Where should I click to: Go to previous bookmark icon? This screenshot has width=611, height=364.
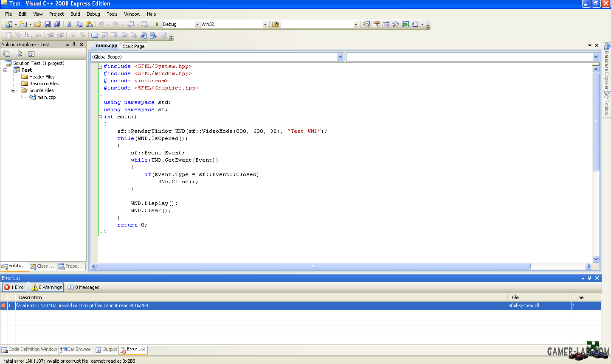pyautogui.click(x=104, y=35)
